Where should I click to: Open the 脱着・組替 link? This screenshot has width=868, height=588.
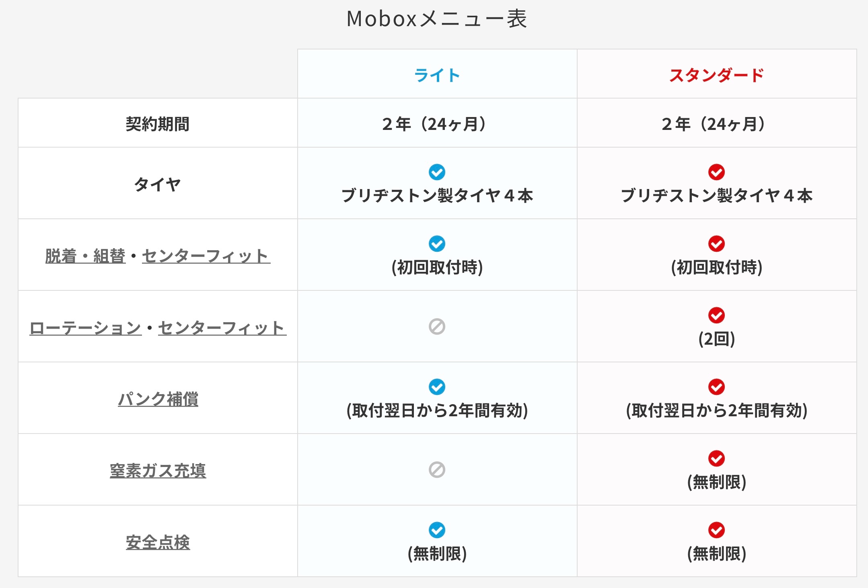click(x=85, y=256)
